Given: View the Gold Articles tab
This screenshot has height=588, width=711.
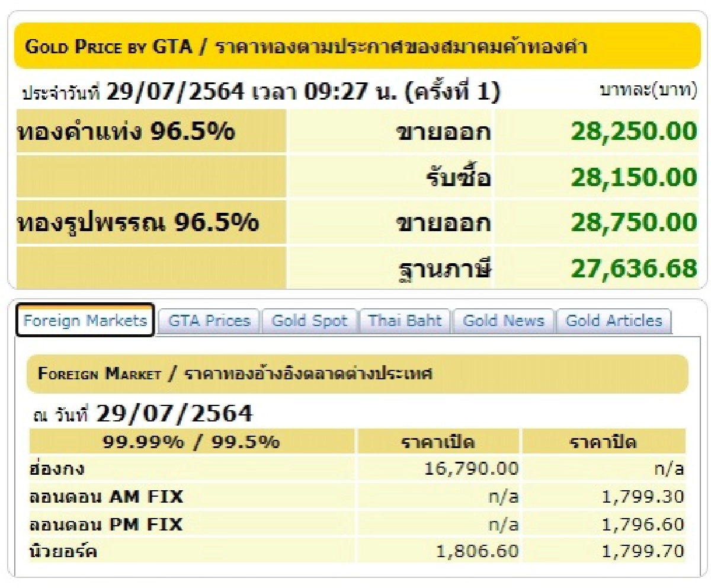Looking at the screenshot, I should click(614, 321).
